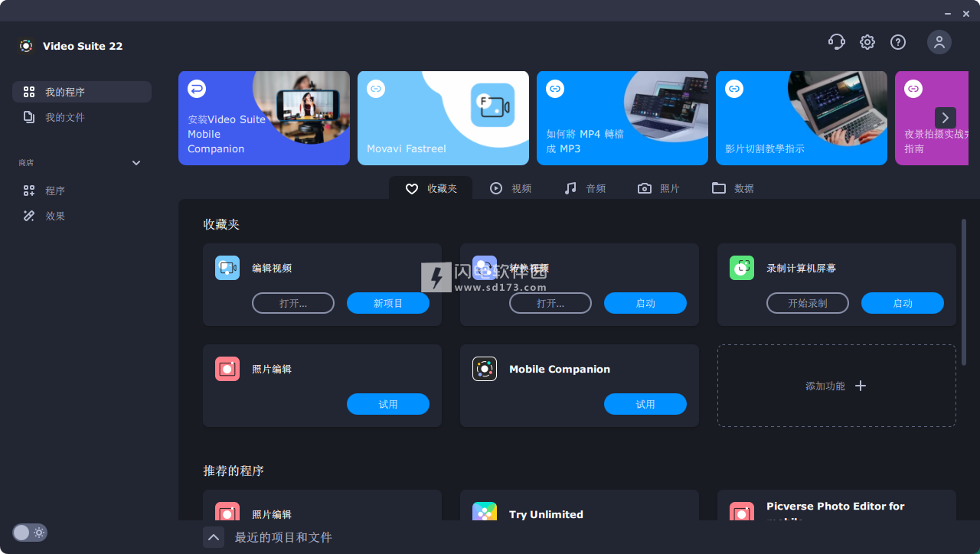Image resolution: width=980 pixels, height=554 pixels.
Task: Switch to the 收藏夹 tab
Action: pos(431,188)
